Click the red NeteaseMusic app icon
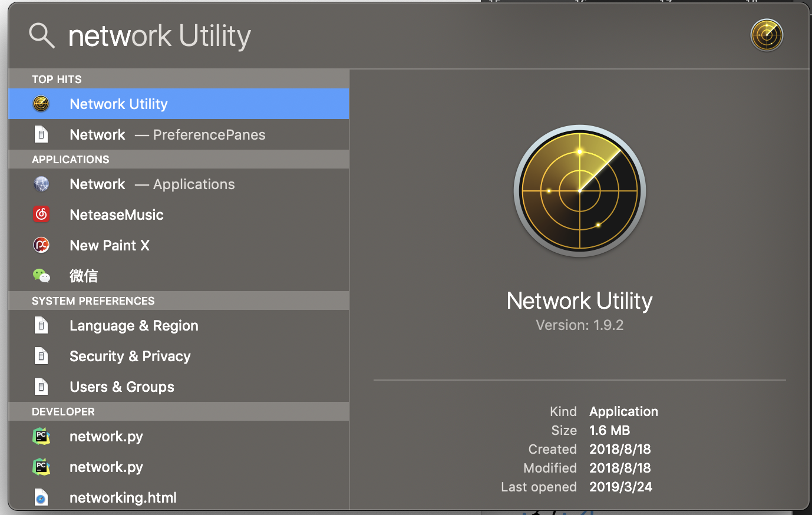This screenshot has height=515, width=812. 41,214
